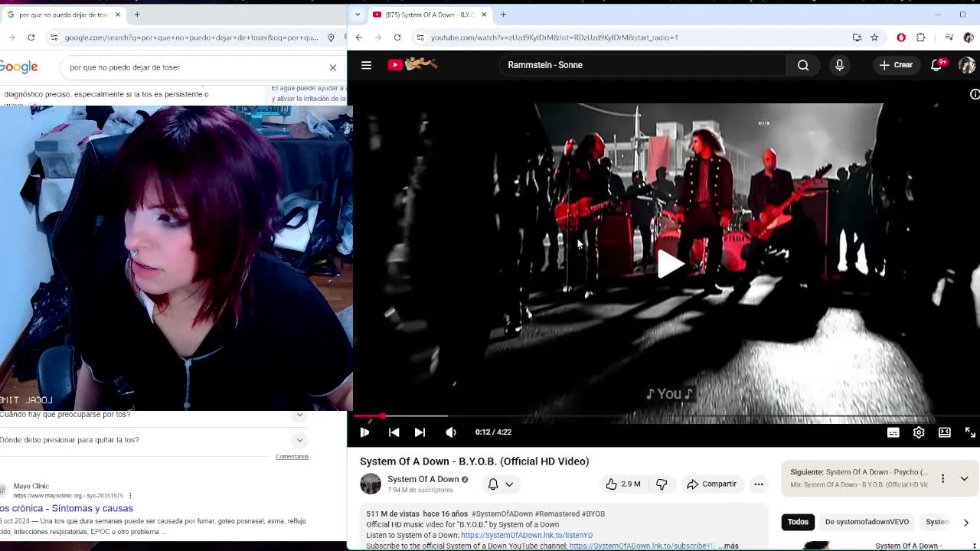Click the YouTube search magnifier button
The height and width of the screenshot is (551, 980).
pyautogui.click(x=803, y=65)
